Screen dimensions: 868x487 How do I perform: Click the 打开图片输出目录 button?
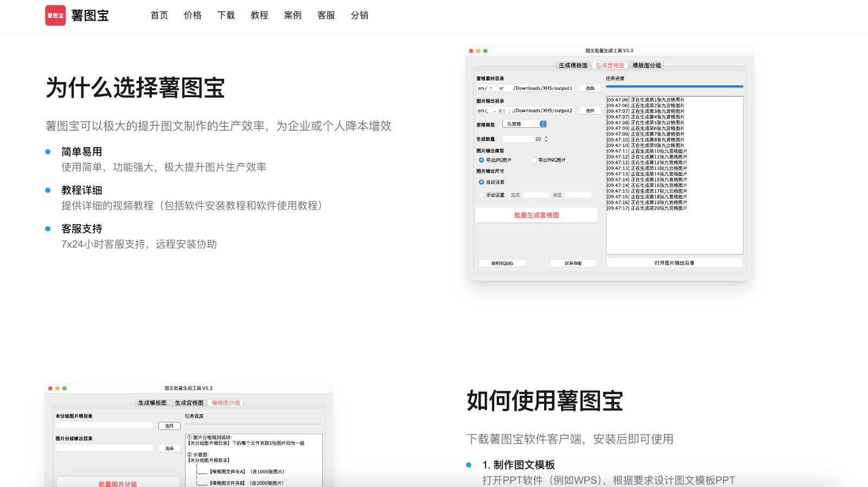click(x=674, y=263)
